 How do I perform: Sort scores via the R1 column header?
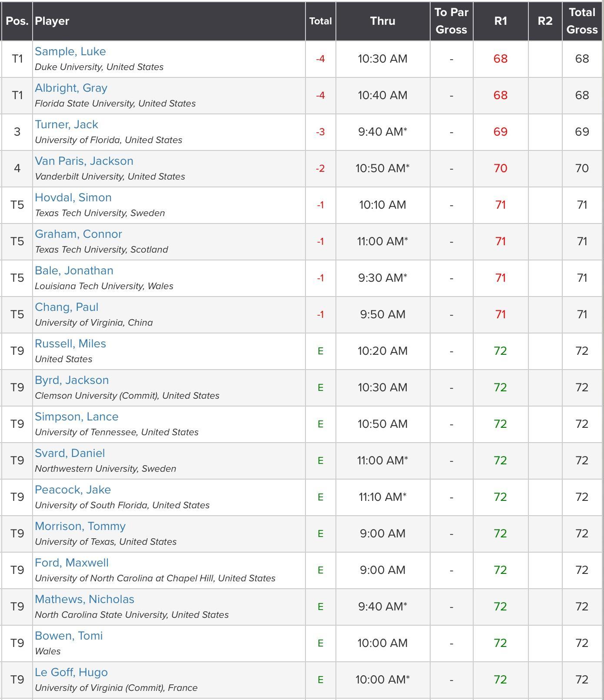point(501,20)
